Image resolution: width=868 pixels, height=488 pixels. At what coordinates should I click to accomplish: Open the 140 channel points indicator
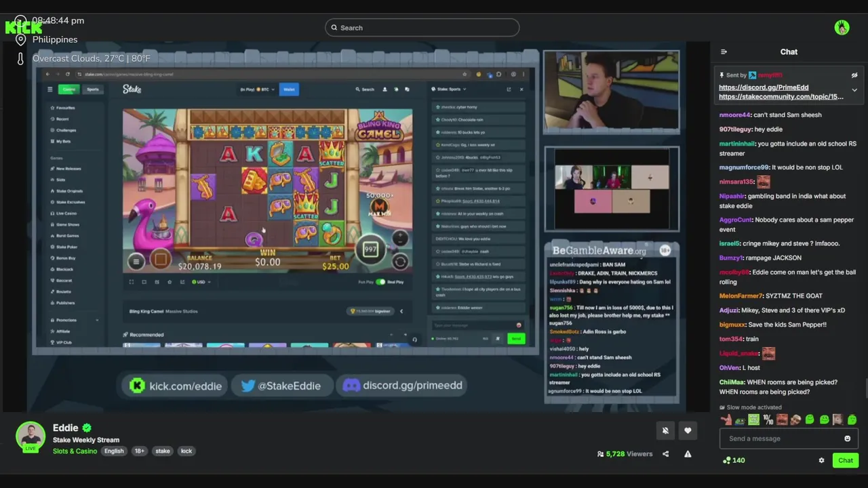[x=734, y=460]
